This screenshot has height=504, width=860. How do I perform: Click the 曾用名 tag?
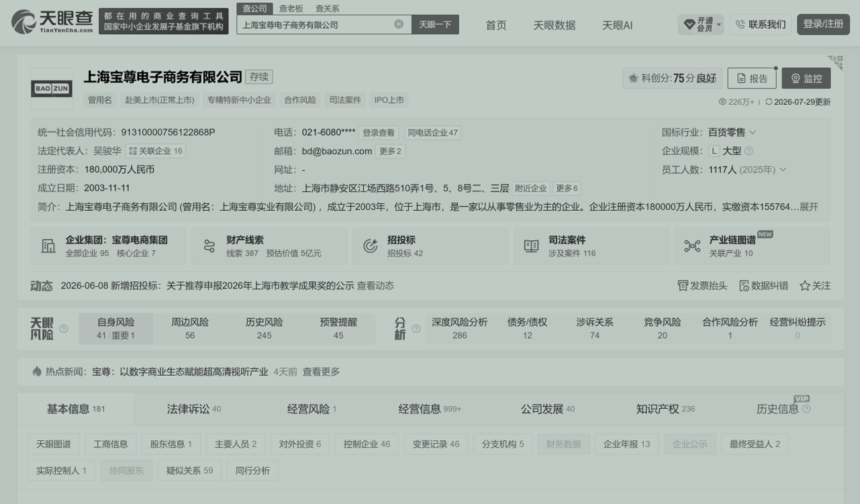(x=99, y=100)
